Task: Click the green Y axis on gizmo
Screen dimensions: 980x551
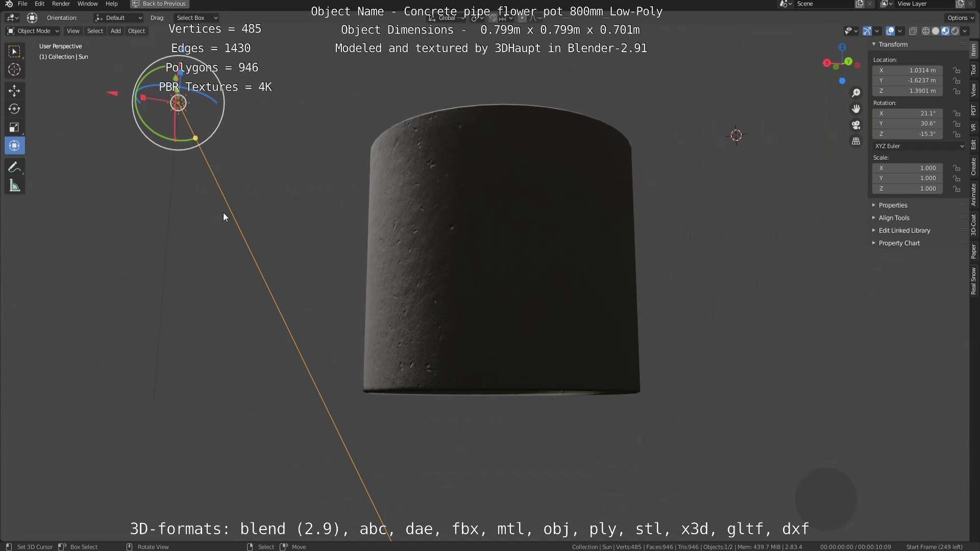Action: pos(848,61)
